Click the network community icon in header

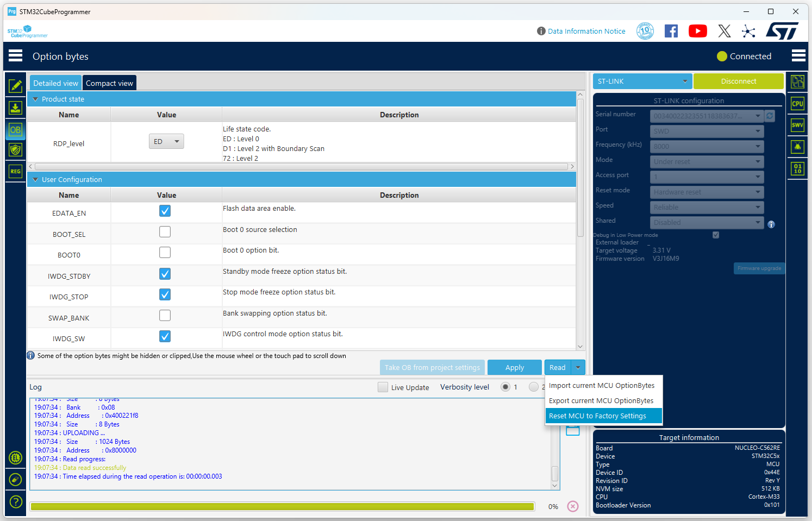pyautogui.click(x=748, y=31)
